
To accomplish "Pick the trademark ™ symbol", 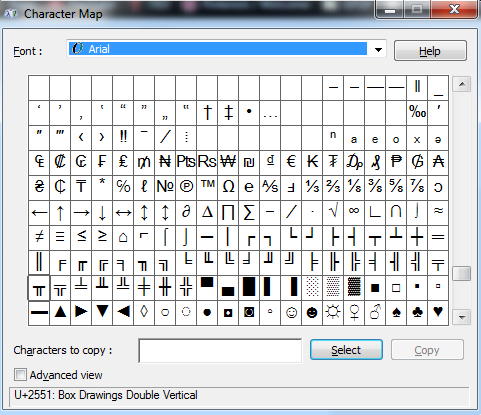I will [x=207, y=187].
